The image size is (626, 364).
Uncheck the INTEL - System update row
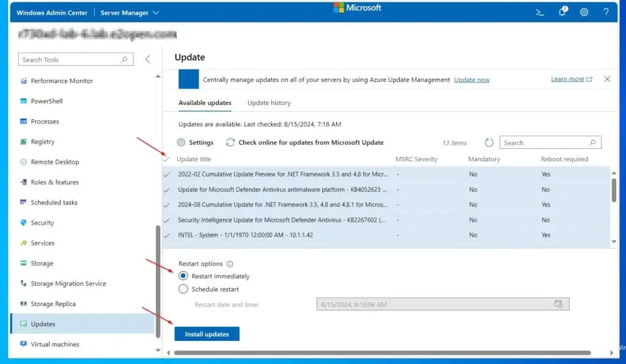pos(167,235)
